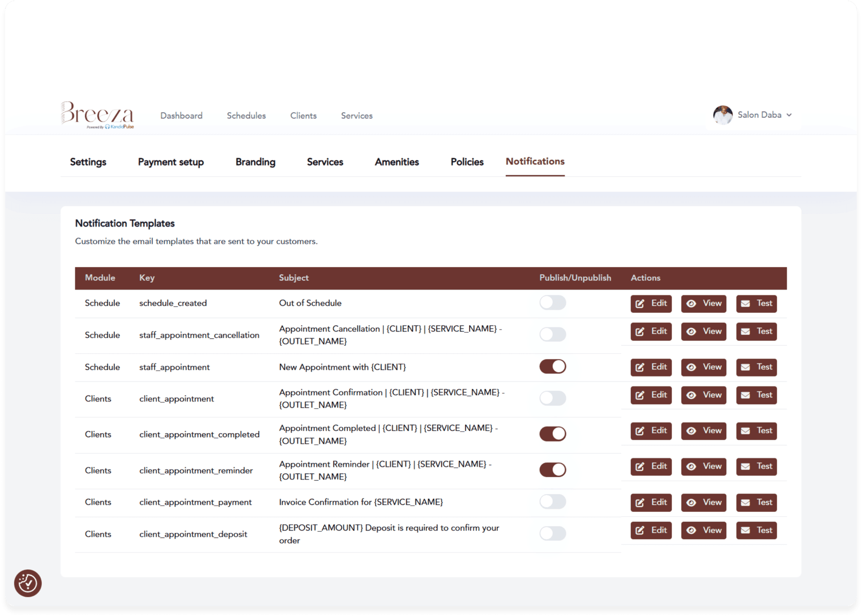Open the Settings tab

(x=88, y=162)
